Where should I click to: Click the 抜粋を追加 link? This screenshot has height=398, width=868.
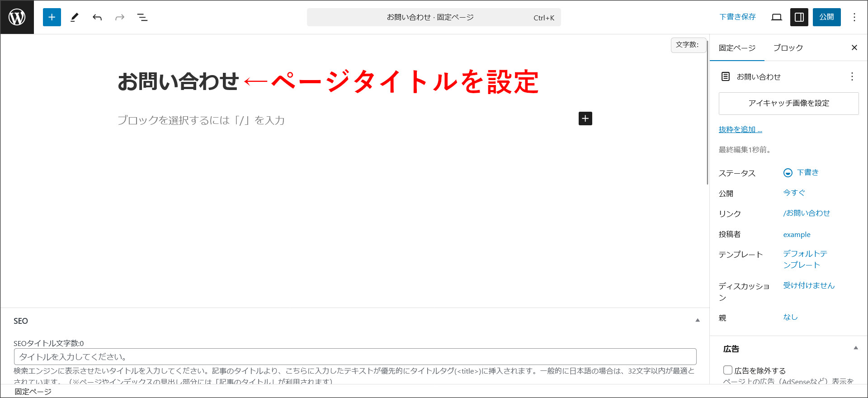741,130
